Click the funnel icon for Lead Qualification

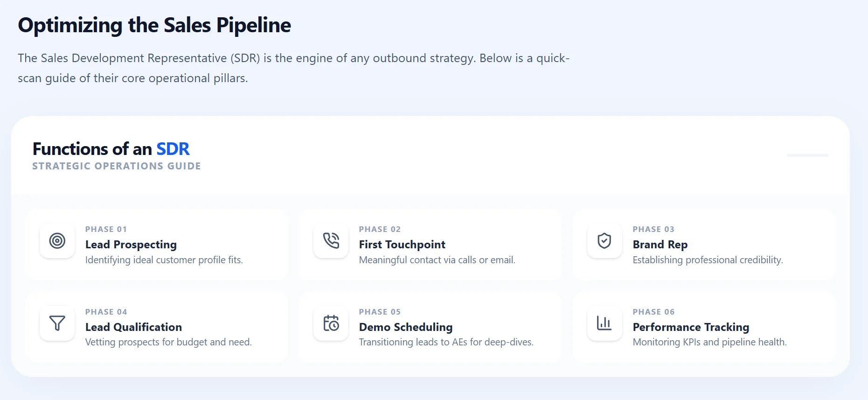(x=57, y=323)
